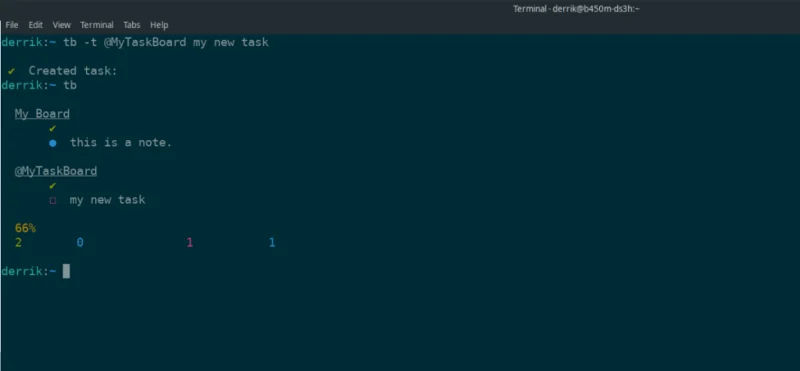This screenshot has width=800, height=371.
Task: Click the pending checkbox beside 'my new task'
Action: coord(53,200)
